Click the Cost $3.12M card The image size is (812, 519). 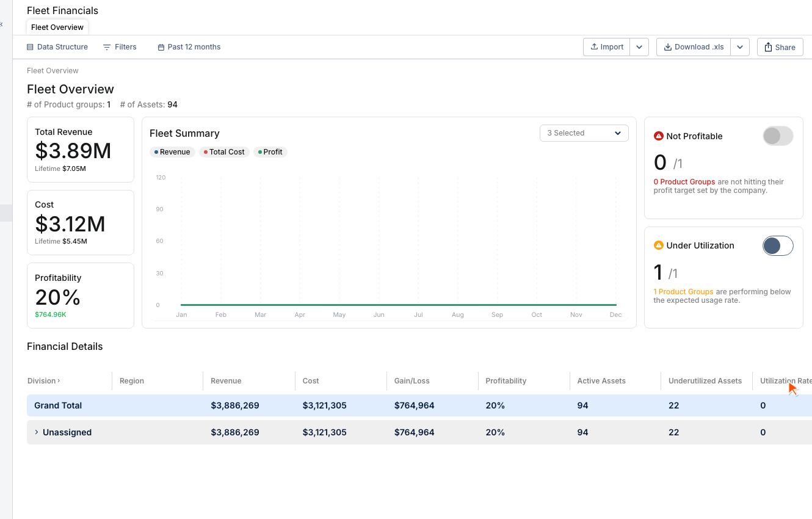81,222
